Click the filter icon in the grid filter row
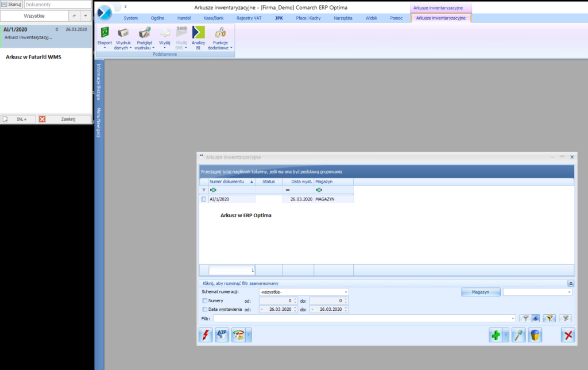This screenshot has height=370, width=588. [x=204, y=190]
